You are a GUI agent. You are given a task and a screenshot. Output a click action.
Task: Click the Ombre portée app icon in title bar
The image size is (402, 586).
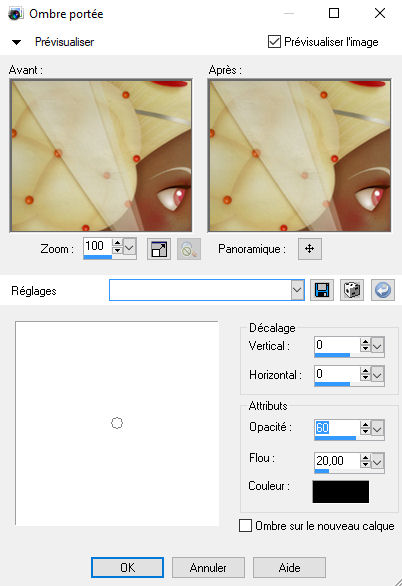pos(15,14)
